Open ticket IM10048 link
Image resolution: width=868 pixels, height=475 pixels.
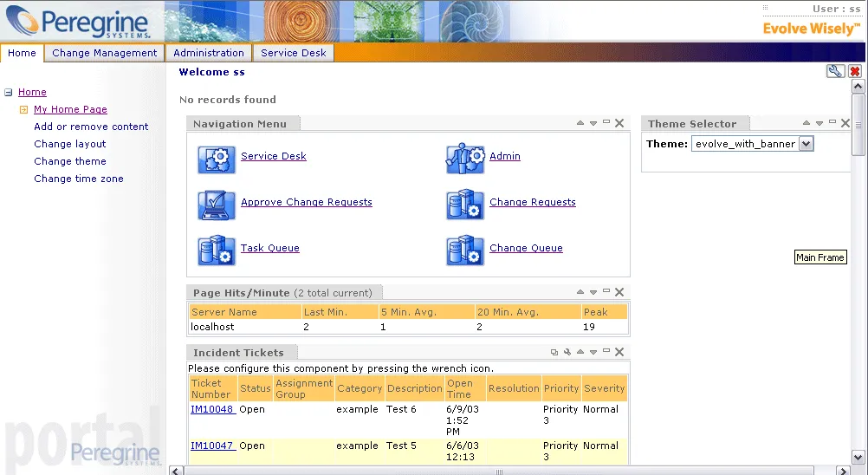[x=213, y=409]
